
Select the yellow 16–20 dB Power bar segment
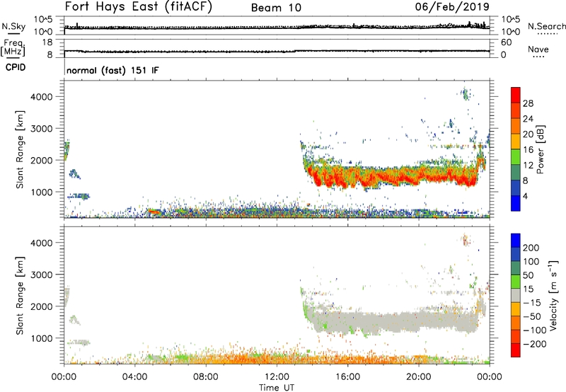click(516, 141)
